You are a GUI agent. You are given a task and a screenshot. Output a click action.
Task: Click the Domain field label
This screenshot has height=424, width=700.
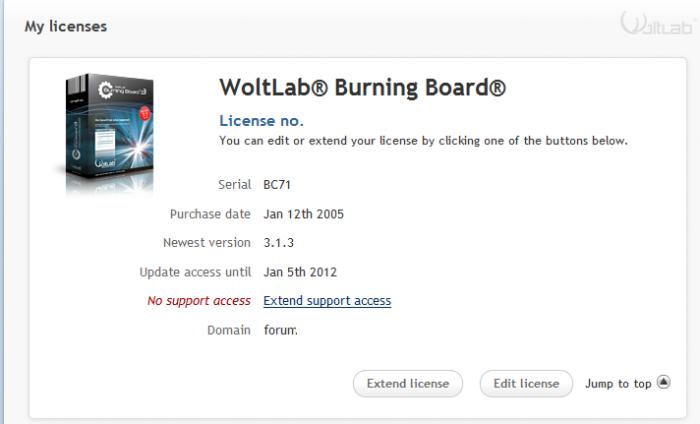pos(229,330)
